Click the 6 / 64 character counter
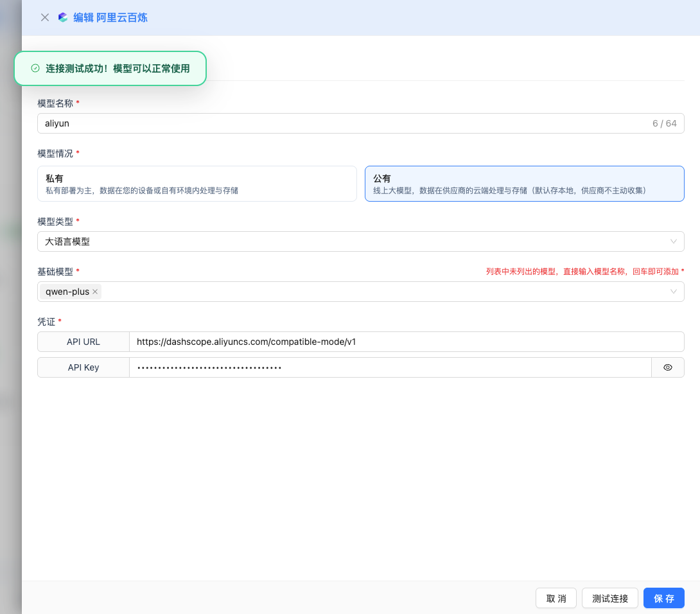The height and width of the screenshot is (614, 700). [x=664, y=123]
